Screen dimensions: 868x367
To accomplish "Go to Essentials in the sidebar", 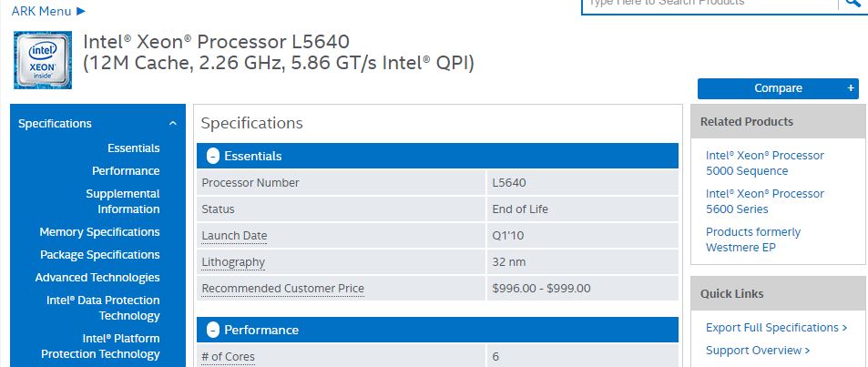I will 133,148.
